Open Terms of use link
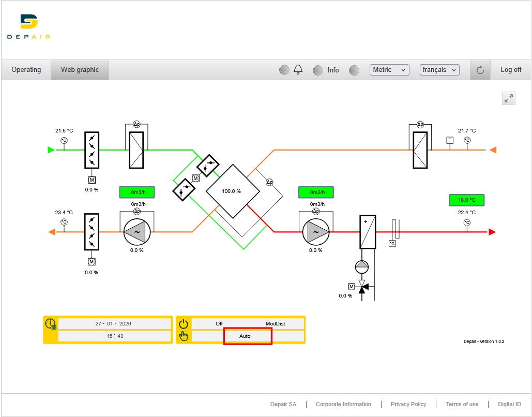This screenshot has width=532, height=417. [x=462, y=404]
